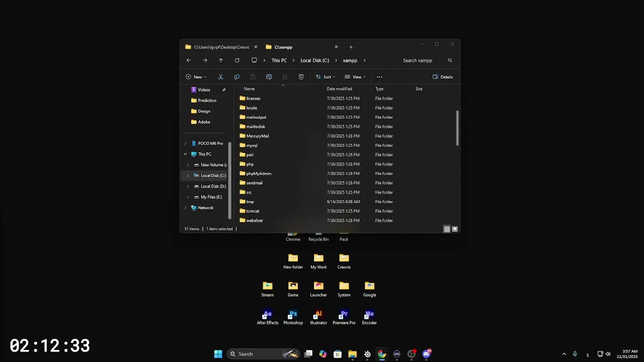Select the phpMyAdmin folder

click(x=259, y=173)
